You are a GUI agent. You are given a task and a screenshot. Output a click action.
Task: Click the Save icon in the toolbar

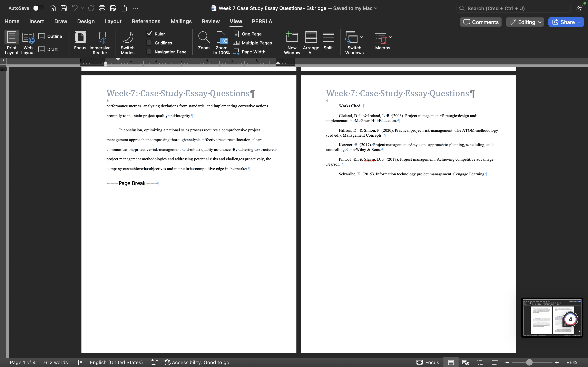pos(64,8)
